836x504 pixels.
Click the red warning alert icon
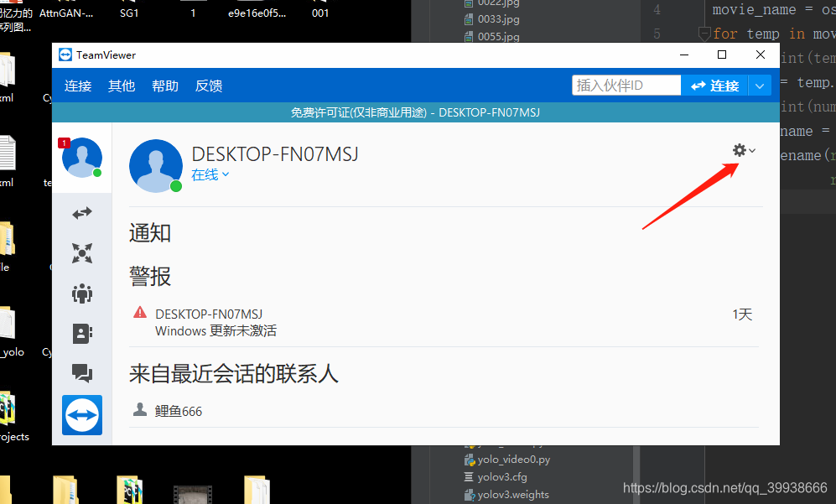point(140,312)
